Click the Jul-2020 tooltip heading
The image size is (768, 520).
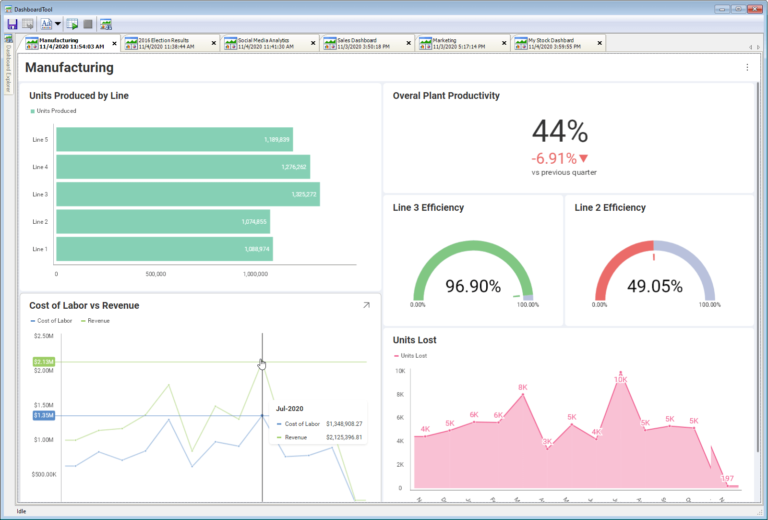coord(289,409)
